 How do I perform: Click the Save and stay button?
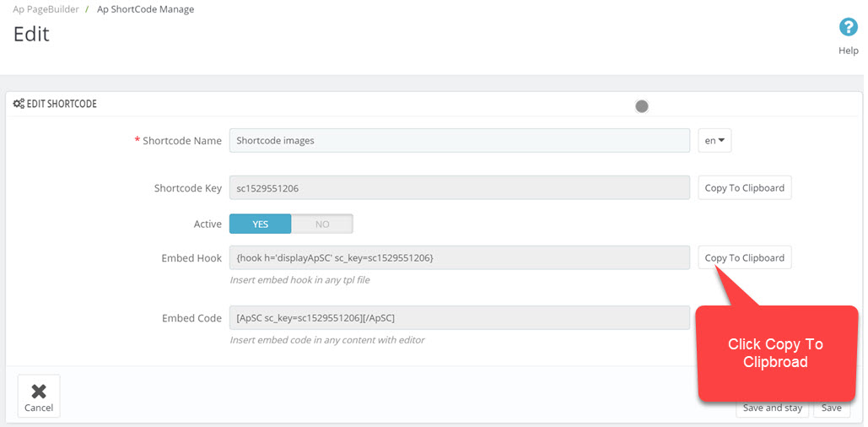tap(772, 408)
